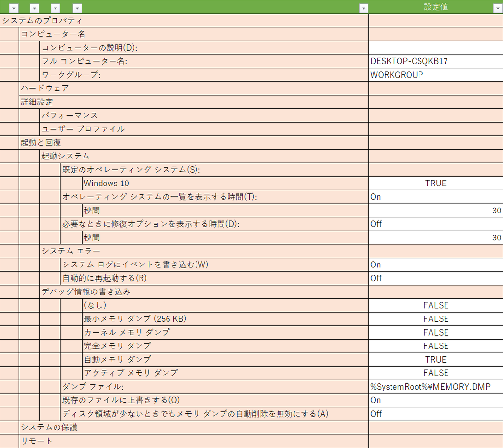Click On value for 既存のファイルに上書きする(O)
Viewport: 503px width, 448px height.
coord(436,400)
